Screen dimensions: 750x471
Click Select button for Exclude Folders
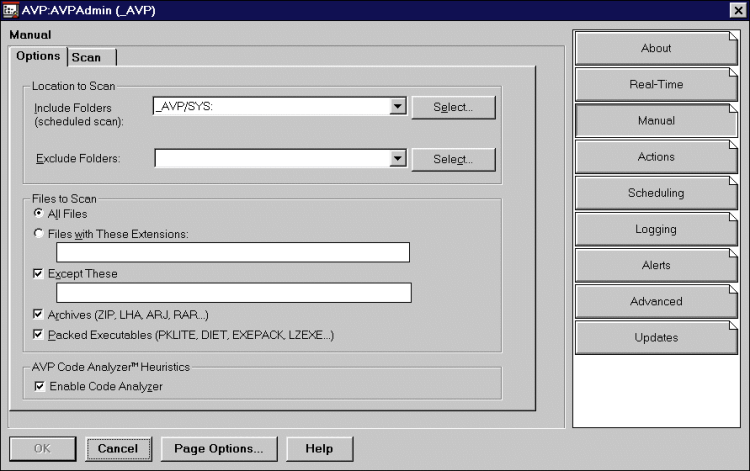(453, 159)
